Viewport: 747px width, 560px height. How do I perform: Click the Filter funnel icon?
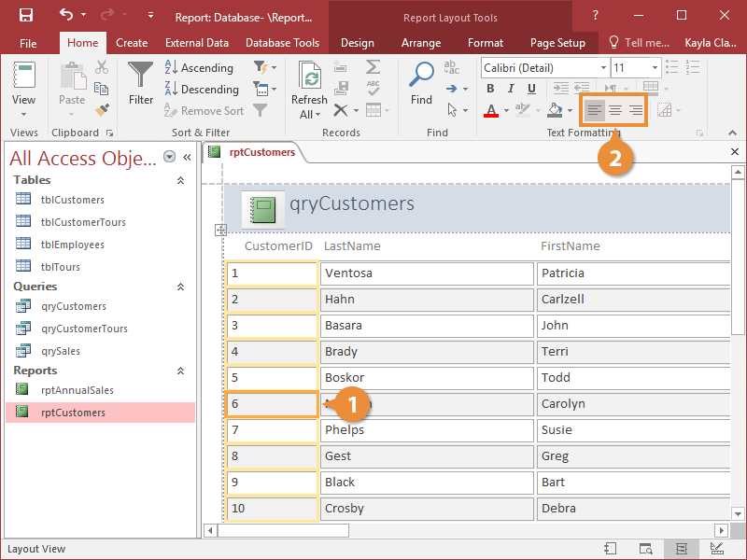click(x=141, y=76)
